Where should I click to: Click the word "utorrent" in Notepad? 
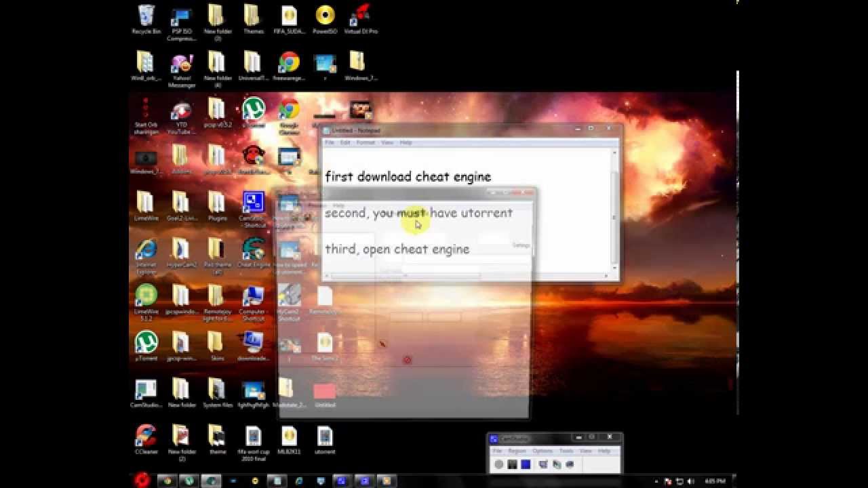tap(487, 213)
